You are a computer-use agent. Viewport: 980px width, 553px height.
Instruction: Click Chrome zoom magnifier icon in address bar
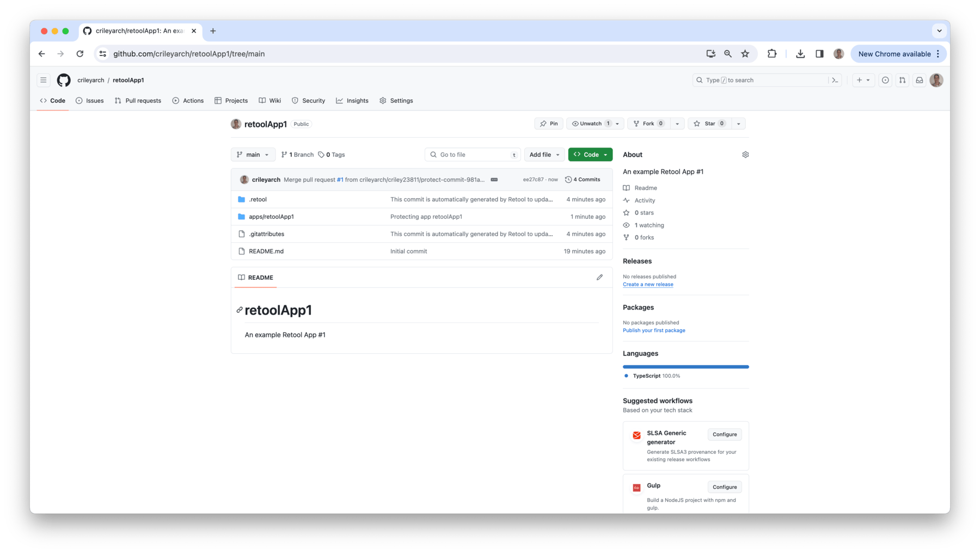pyautogui.click(x=727, y=54)
